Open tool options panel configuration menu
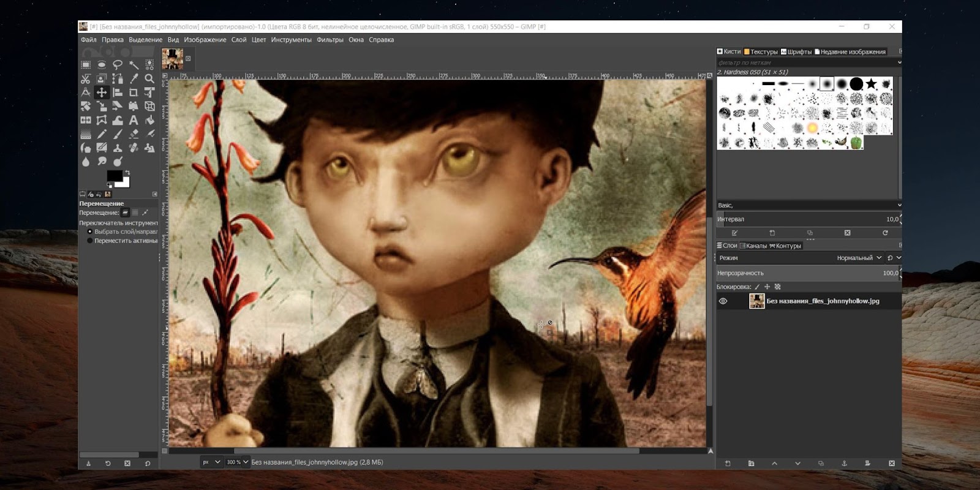 [155, 194]
